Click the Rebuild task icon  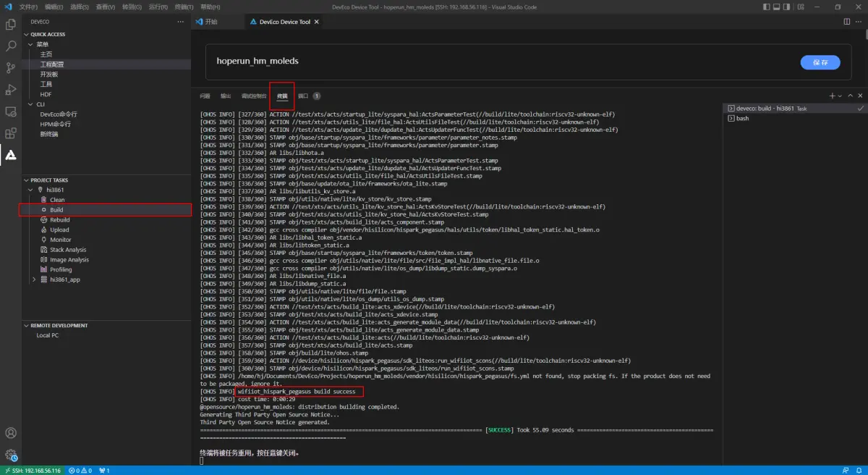pos(44,219)
